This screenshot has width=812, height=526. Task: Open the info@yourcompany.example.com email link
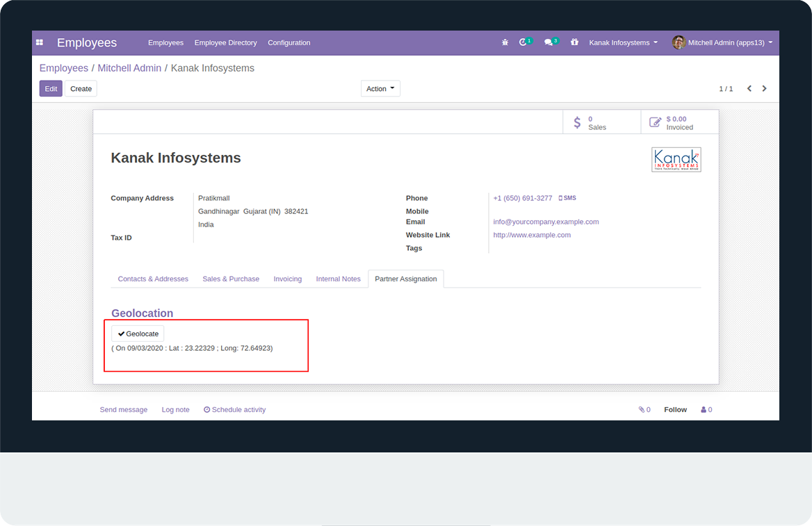546,222
